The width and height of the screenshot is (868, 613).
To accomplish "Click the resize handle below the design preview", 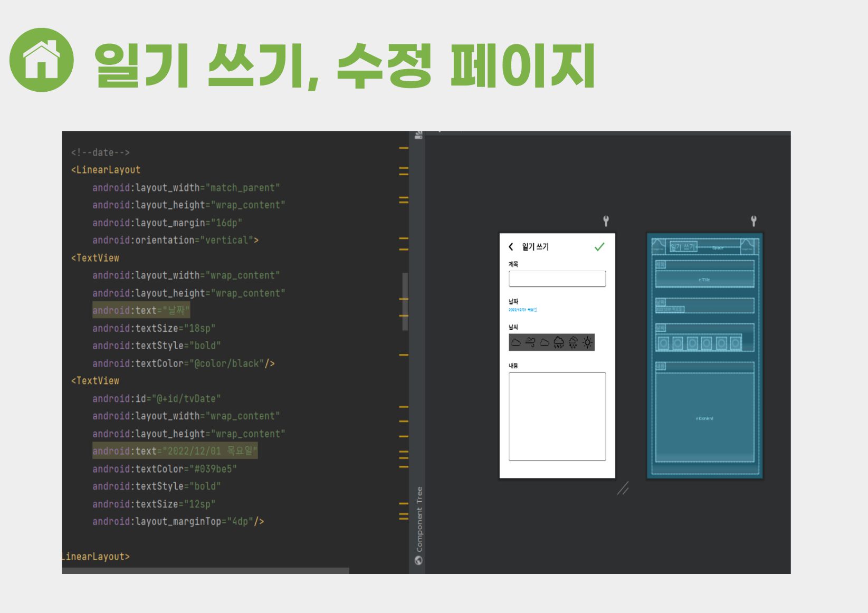I will (623, 489).
